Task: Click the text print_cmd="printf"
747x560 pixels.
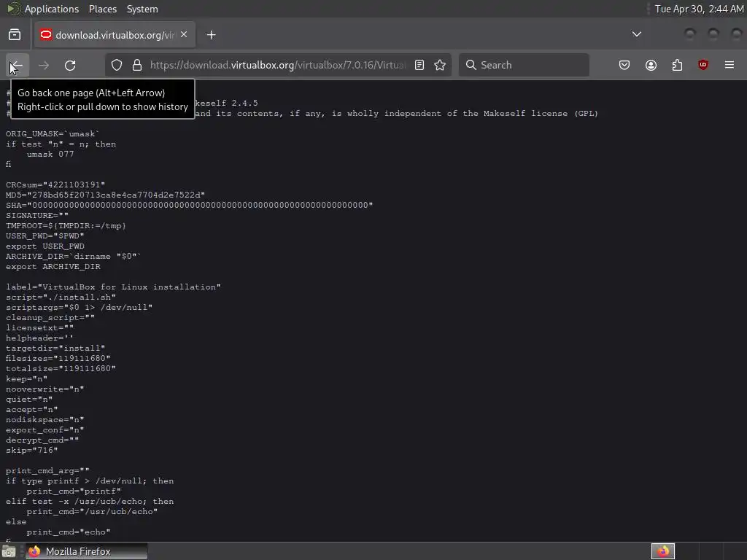Action: [x=74, y=491]
